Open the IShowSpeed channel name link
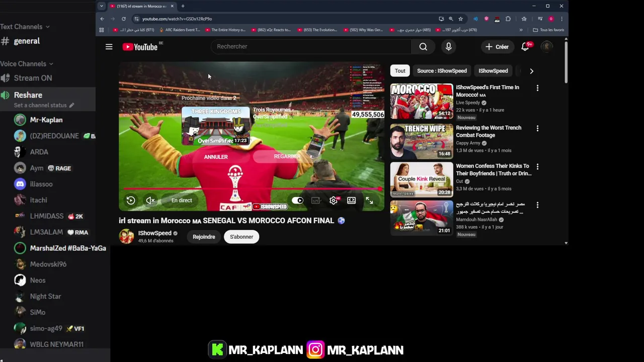 (x=155, y=233)
